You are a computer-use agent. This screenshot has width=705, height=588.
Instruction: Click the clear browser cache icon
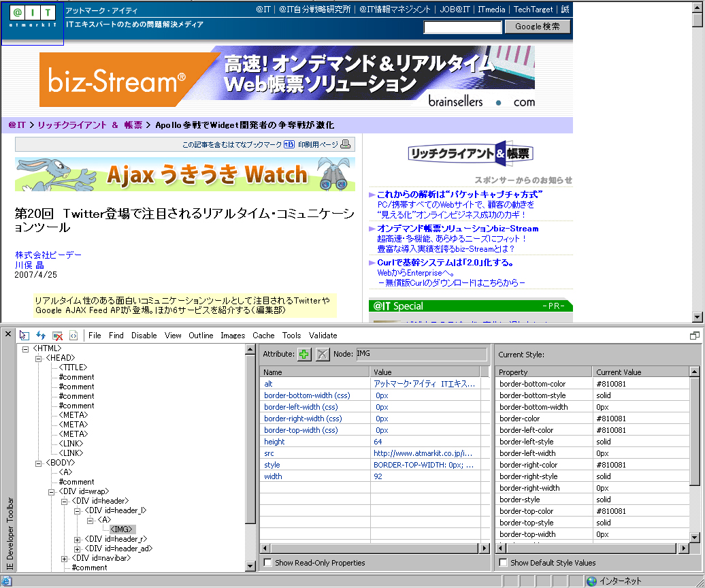pos(57,336)
